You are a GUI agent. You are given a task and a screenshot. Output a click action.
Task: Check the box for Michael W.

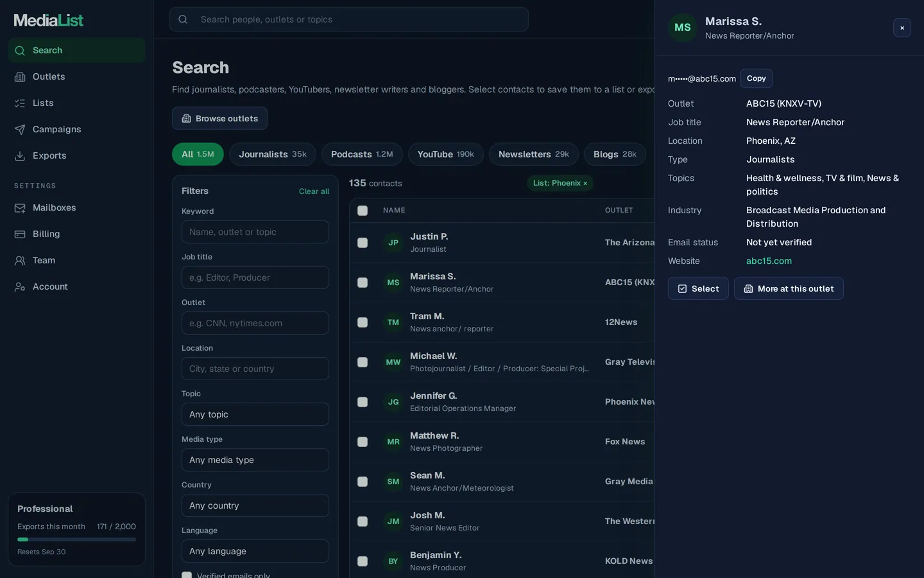(363, 362)
